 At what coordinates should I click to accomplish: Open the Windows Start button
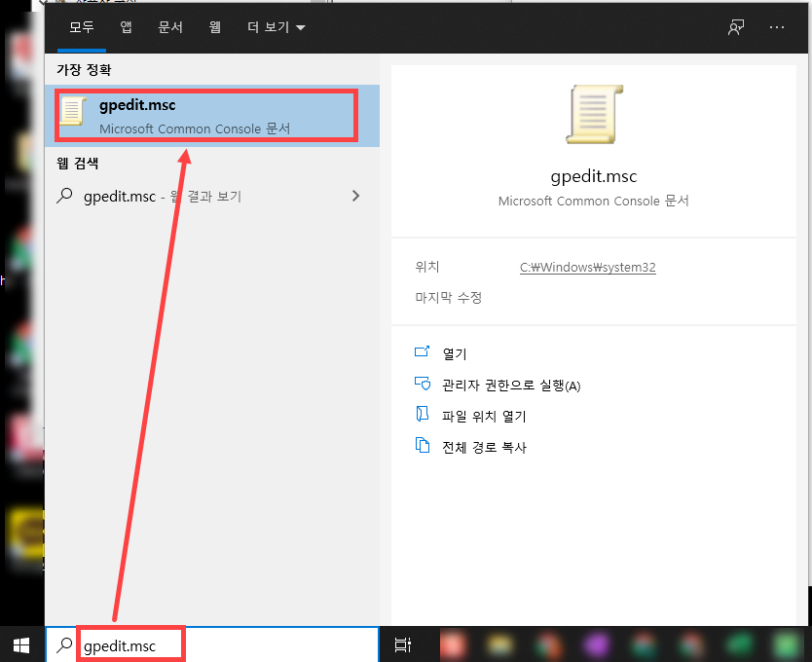point(21,645)
